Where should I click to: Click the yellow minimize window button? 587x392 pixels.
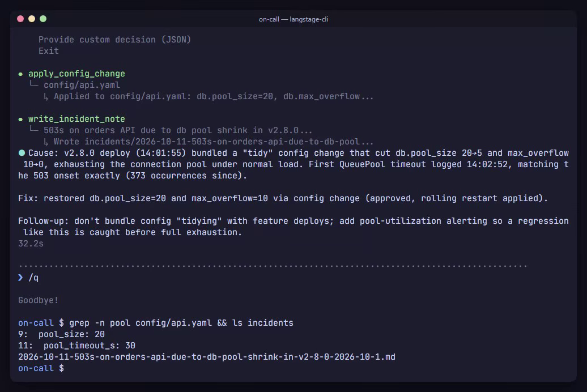pyautogui.click(x=32, y=19)
